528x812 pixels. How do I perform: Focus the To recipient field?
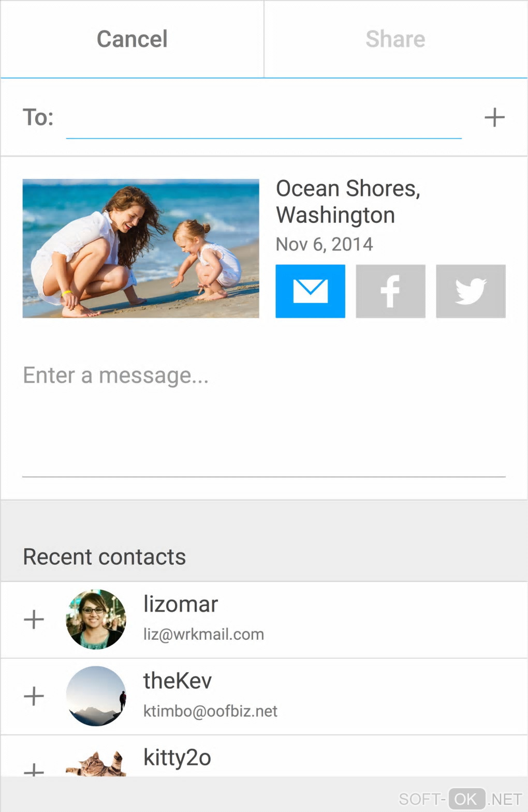[x=263, y=119]
